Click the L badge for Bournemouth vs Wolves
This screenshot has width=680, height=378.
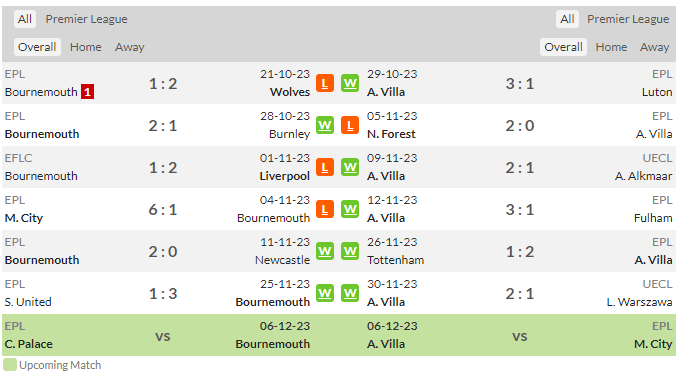coord(325,83)
